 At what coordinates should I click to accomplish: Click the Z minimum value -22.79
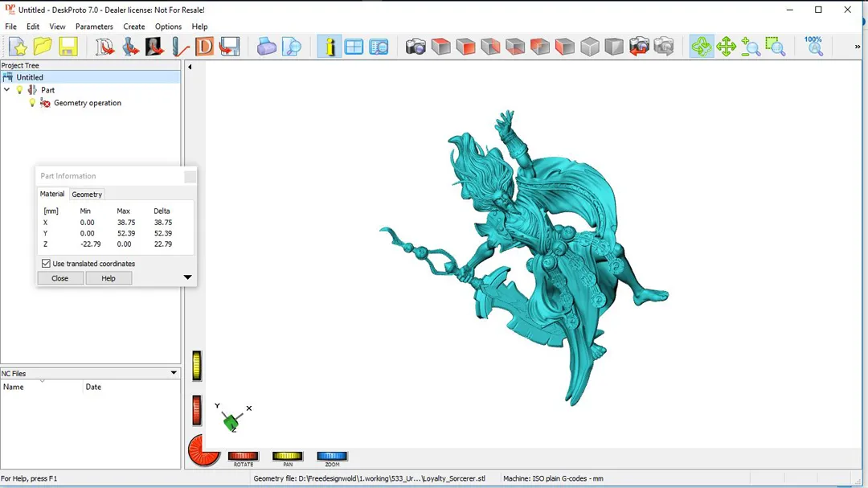[90, 244]
